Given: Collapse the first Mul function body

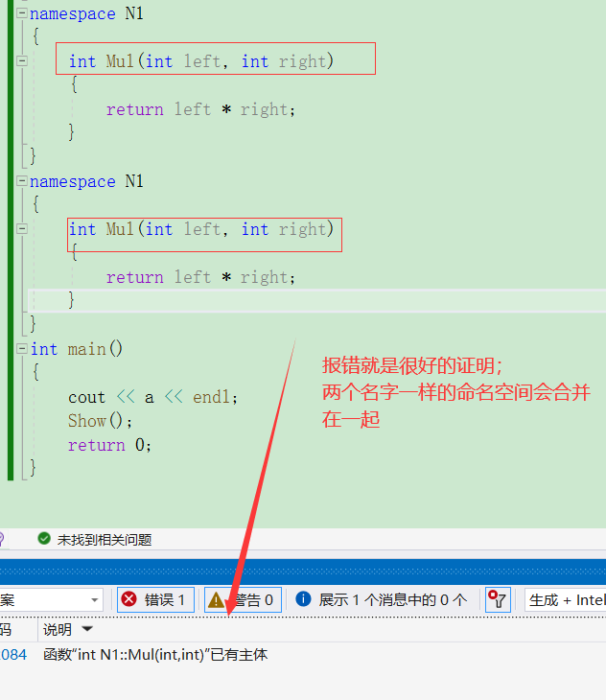Looking at the screenshot, I should [x=21, y=60].
